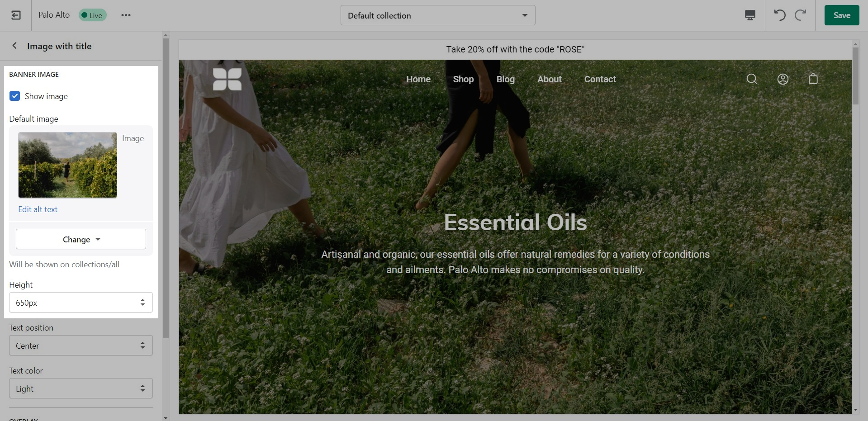
Task: Click the Save button
Action: [x=841, y=15]
